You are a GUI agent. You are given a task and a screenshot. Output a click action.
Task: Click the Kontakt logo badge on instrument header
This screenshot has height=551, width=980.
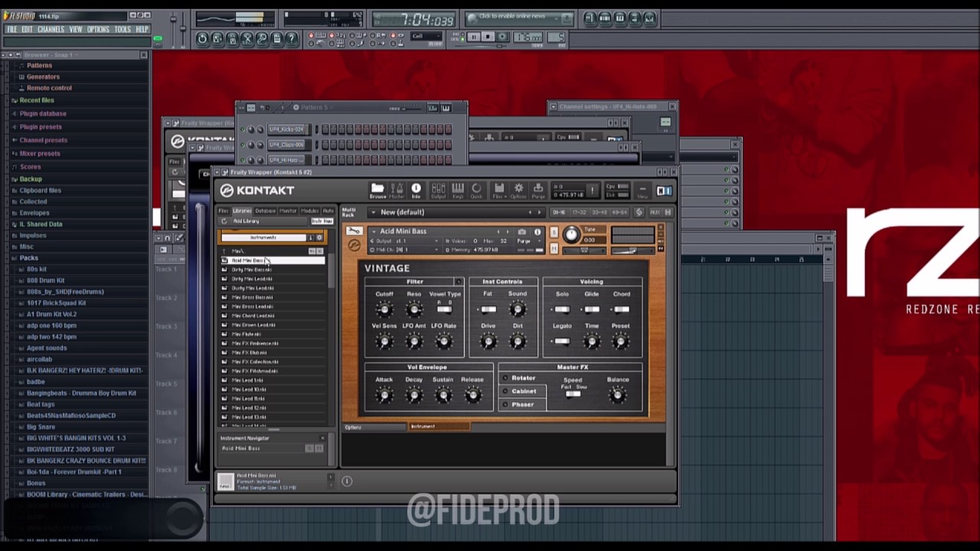tap(354, 246)
